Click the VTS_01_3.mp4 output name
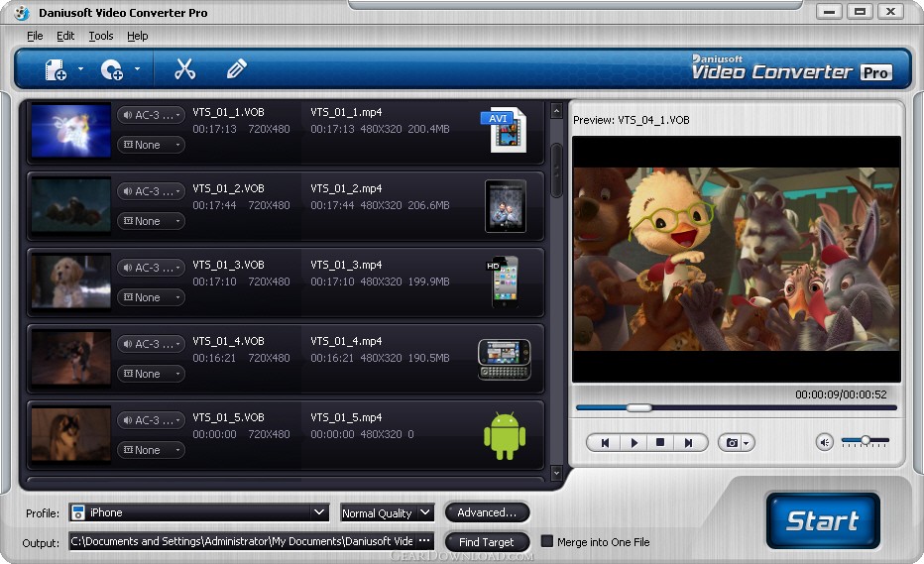This screenshot has width=924, height=564. (346, 265)
